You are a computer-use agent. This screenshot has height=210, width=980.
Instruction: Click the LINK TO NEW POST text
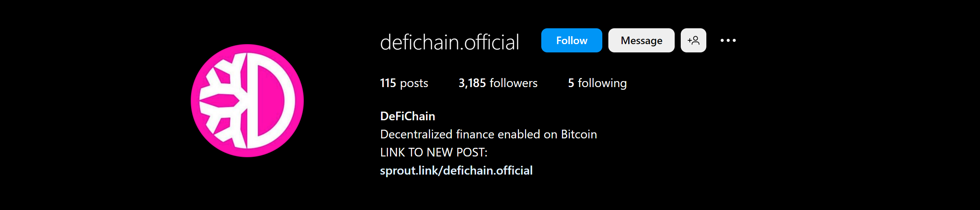click(x=433, y=152)
